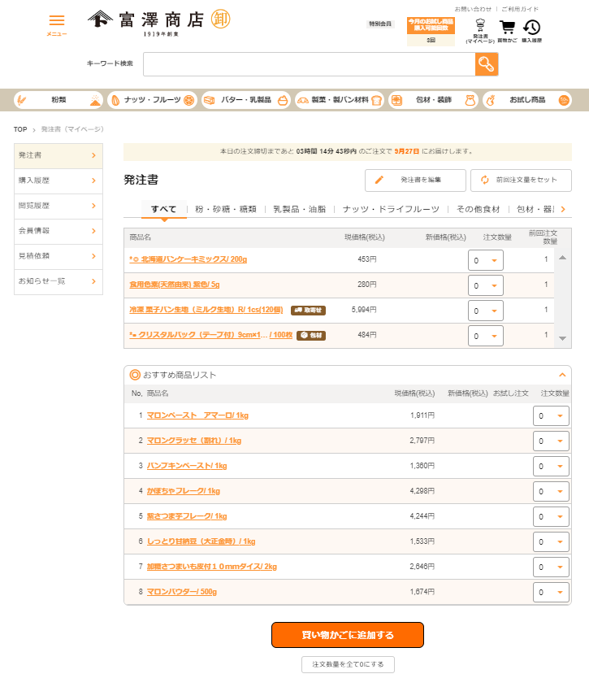
Task: Click the butter icon in バター・乳製品 category
Action: [x=209, y=100]
